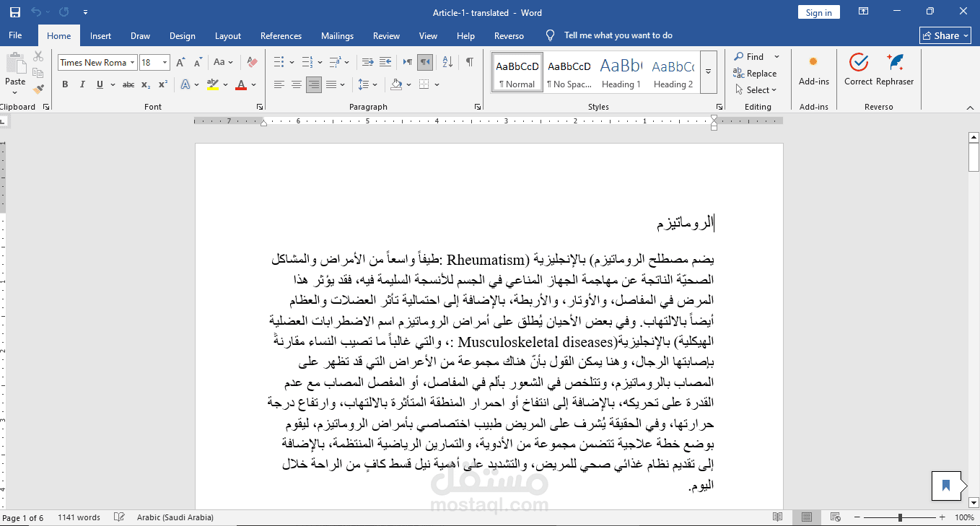Open the borders dropdown arrow

437,84
